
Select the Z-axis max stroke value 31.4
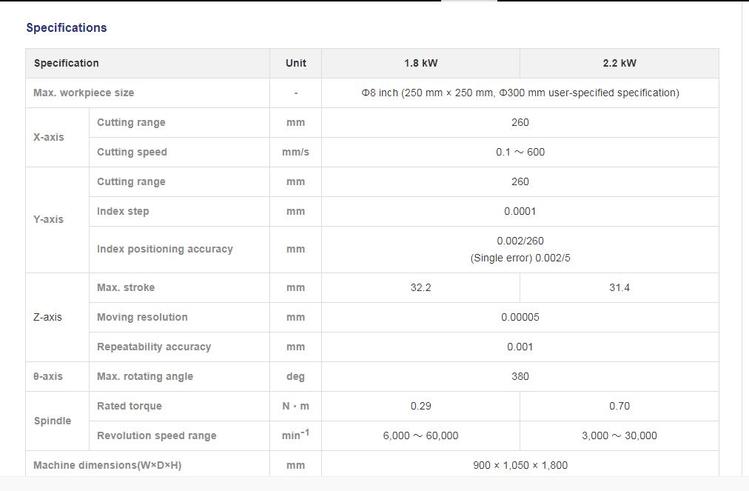[619, 288]
